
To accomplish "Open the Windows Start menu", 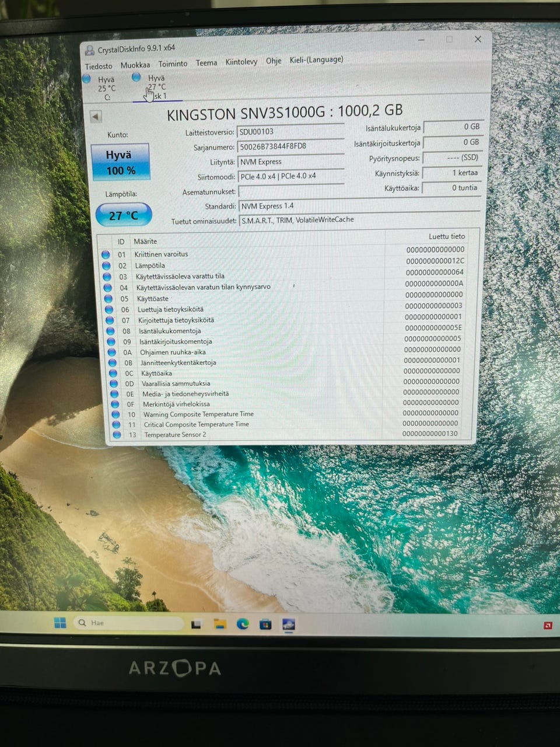I will pyautogui.click(x=60, y=623).
